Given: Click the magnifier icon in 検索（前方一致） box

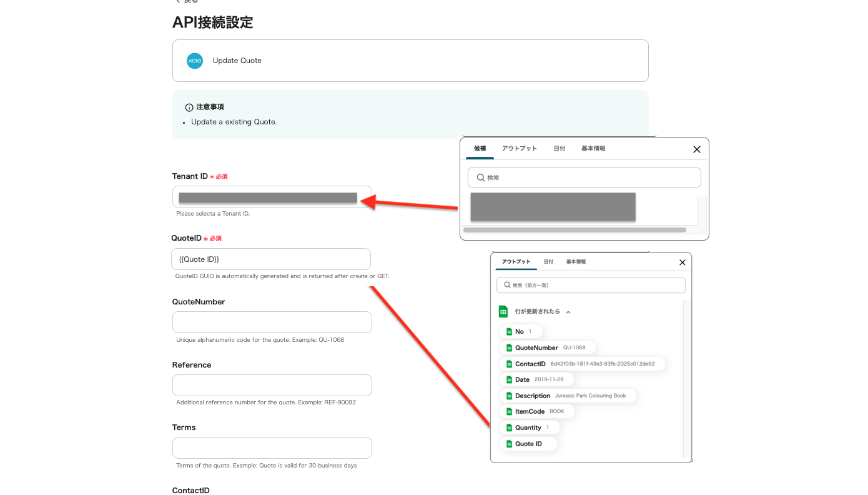Looking at the screenshot, I should click(x=507, y=285).
